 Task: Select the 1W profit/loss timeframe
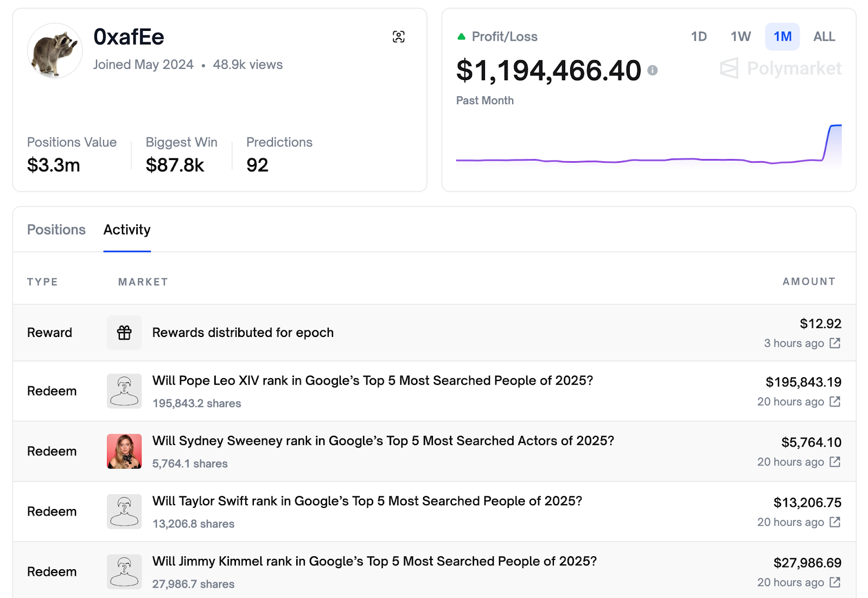tap(741, 37)
